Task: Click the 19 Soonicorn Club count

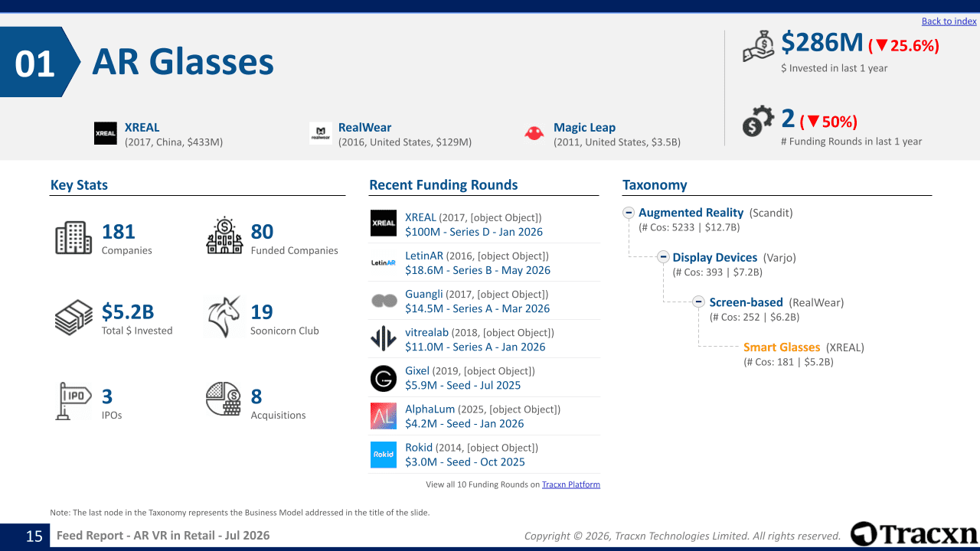Action: pyautogui.click(x=262, y=311)
